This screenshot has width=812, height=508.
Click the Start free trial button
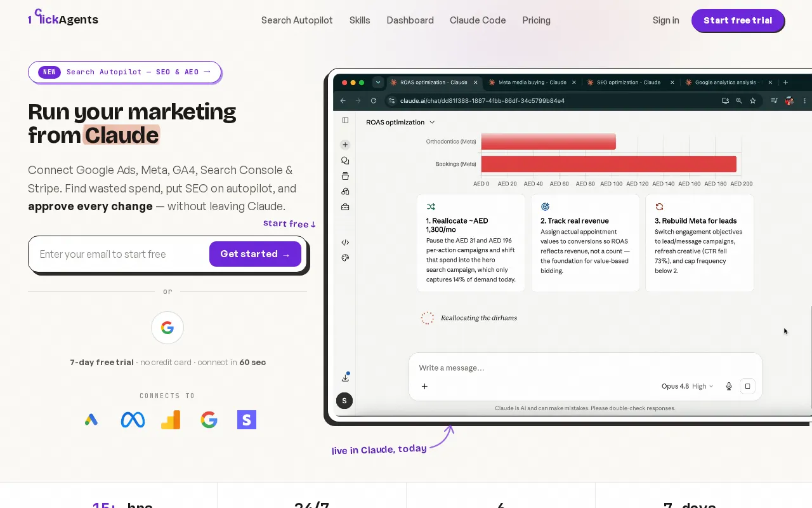pyautogui.click(x=738, y=20)
